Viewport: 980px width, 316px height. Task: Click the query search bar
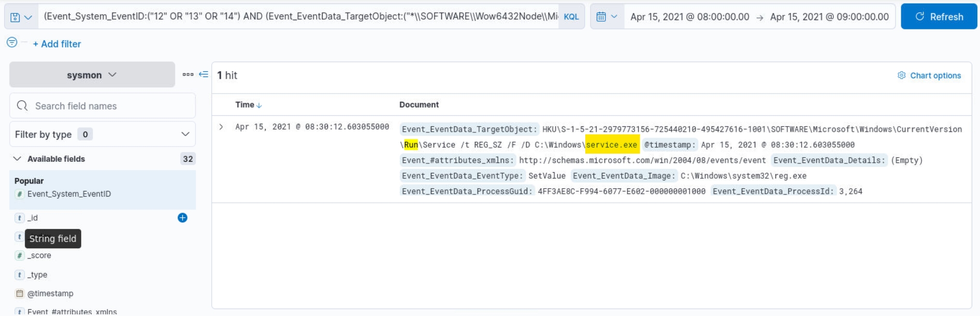(x=300, y=17)
